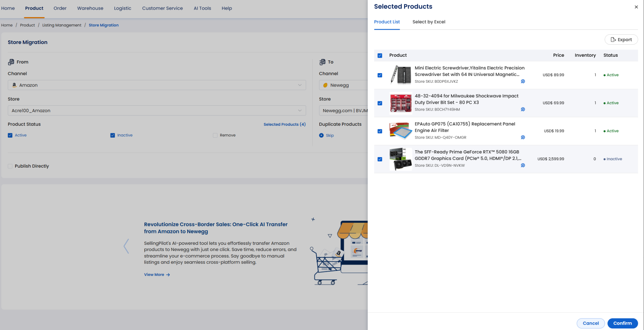Click the From copy icon
The image size is (644, 330).
(11, 62)
